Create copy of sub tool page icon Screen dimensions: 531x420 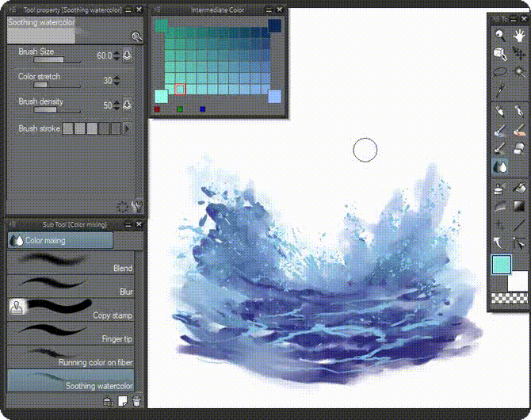[x=122, y=401]
